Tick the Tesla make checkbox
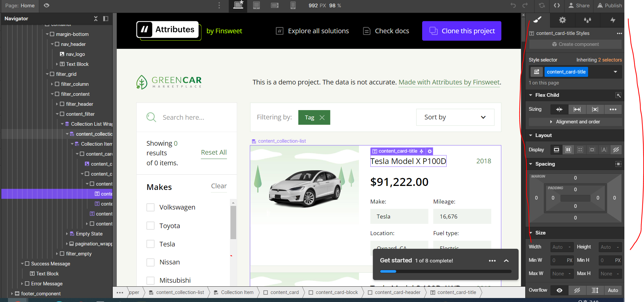Screen dimensions: 644x302 coord(151,244)
